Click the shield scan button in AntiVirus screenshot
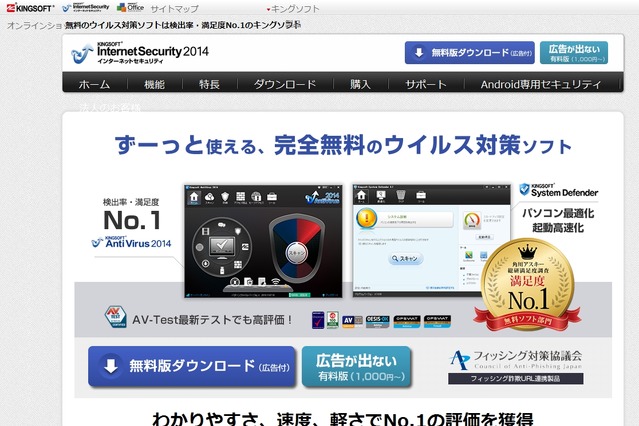This screenshot has width=639, height=426. pyautogui.click(x=297, y=252)
